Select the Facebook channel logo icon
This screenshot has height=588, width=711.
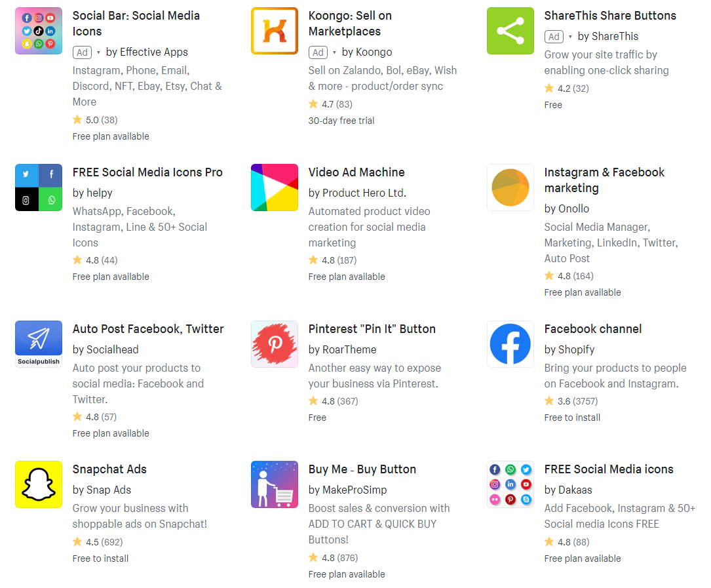(510, 344)
